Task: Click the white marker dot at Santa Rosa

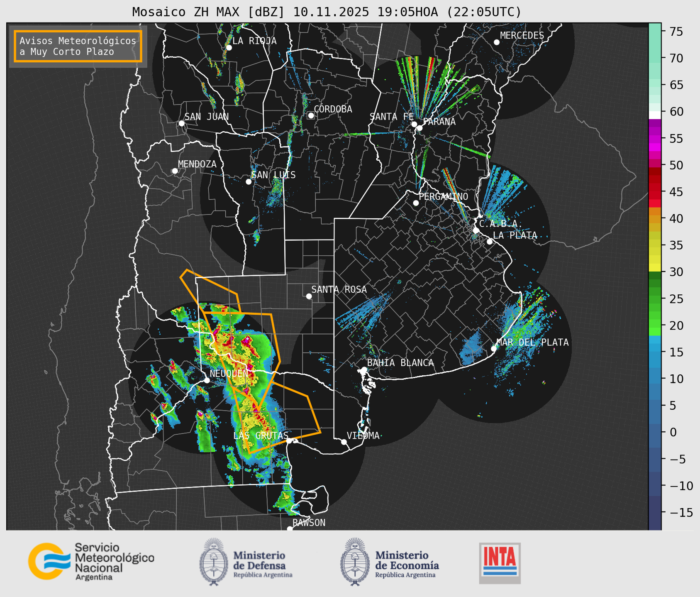Action: (309, 296)
